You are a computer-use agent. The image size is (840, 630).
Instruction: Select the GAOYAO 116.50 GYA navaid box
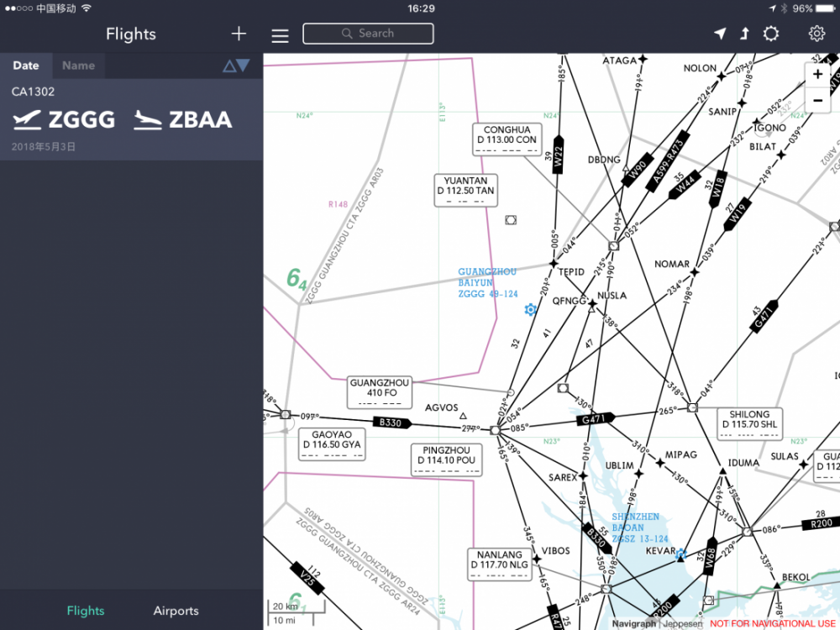click(x=332, y=444)
